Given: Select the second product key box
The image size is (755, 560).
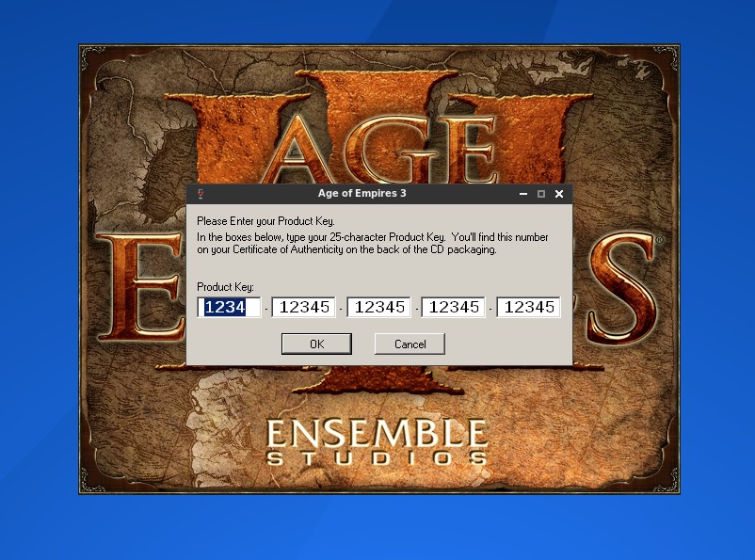Looking at the screenshot, I should (x=304, y=307).
